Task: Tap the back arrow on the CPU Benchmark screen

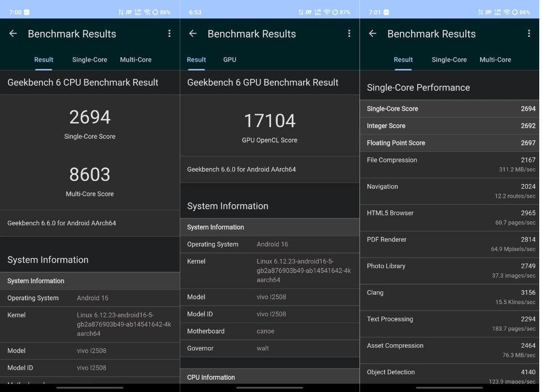Action: coord(13,34)
